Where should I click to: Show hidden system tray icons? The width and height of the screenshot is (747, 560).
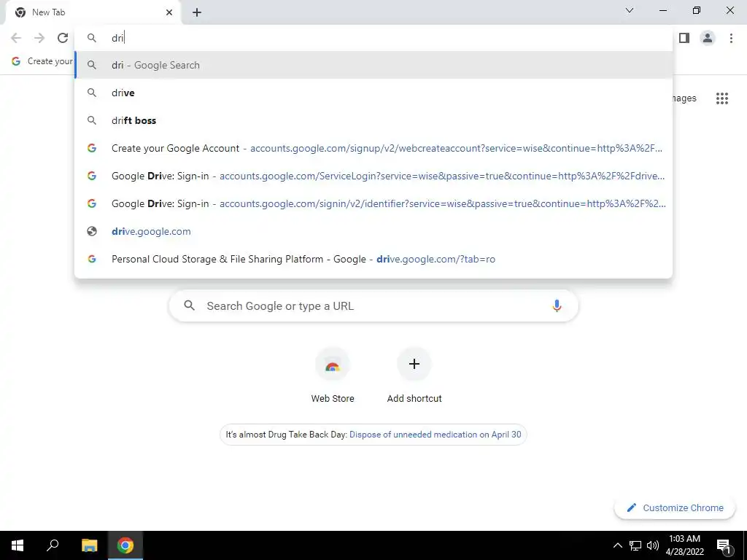click(x=617, y=545)
